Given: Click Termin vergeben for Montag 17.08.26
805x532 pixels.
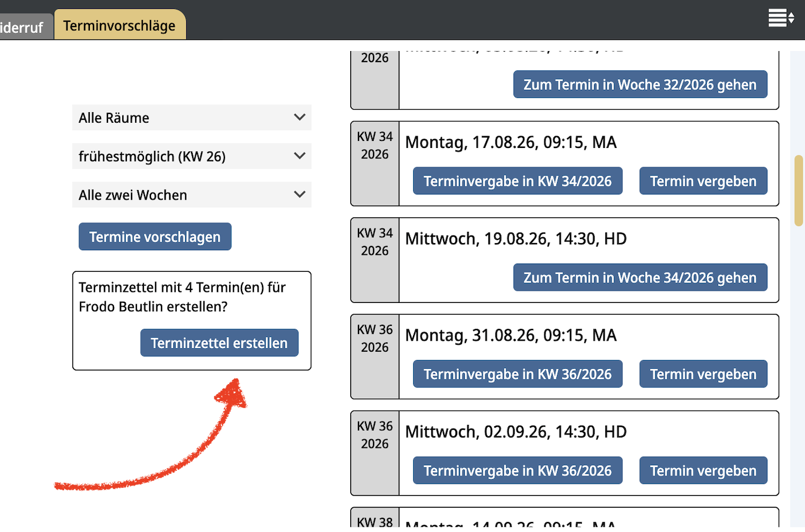Looking at the screenshot, I should [703, 181].
